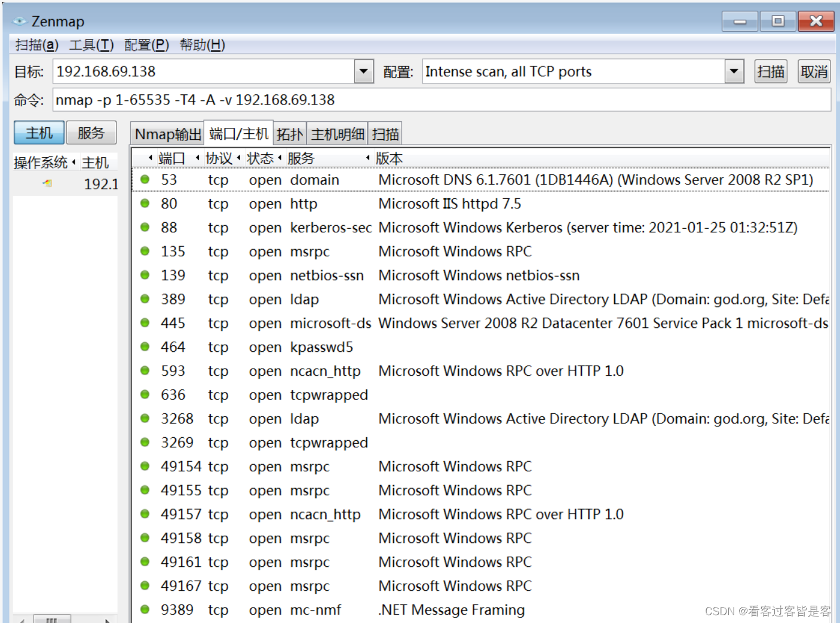This screenshot has width=840, height=623.
Task: Toggle the 主机 hosts view button
Action: point(39,133)
